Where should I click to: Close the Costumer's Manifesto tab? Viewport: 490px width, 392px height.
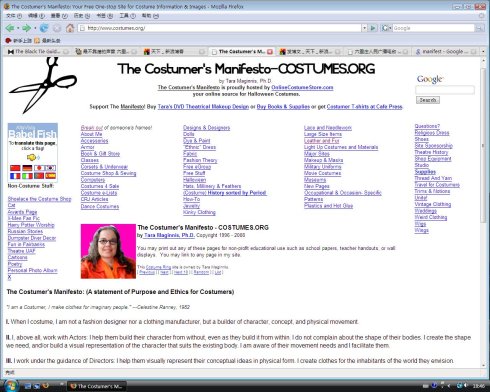tap(270, 52)
